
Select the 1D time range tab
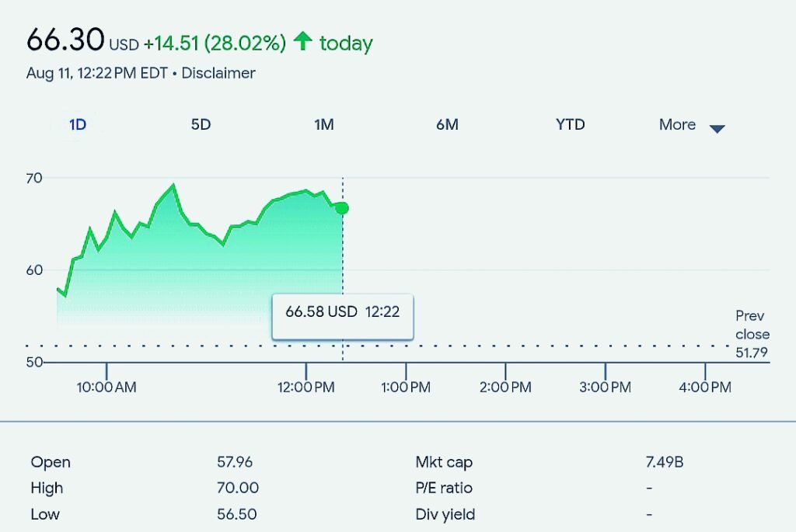point(78,125)
